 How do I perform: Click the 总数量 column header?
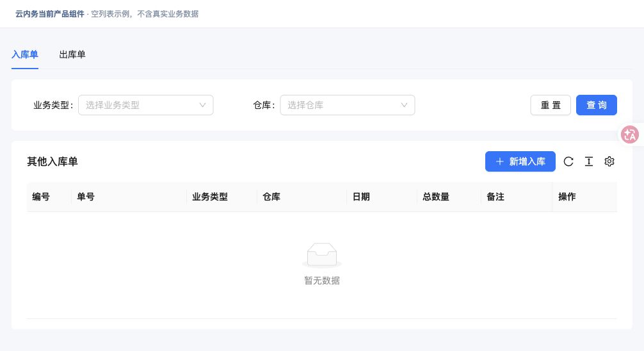[x=449, y=197]
